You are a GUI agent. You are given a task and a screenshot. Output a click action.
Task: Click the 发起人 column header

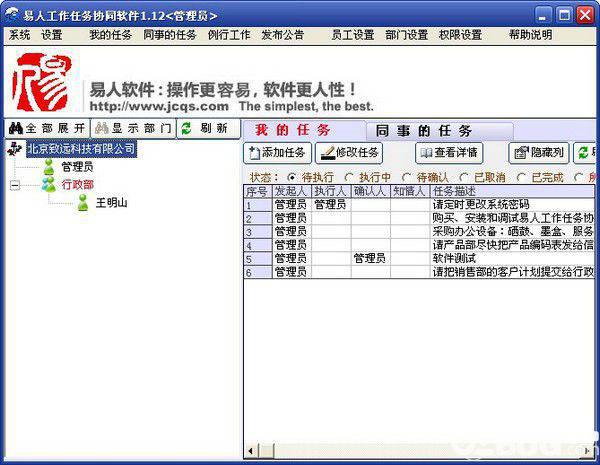[292, 191]
